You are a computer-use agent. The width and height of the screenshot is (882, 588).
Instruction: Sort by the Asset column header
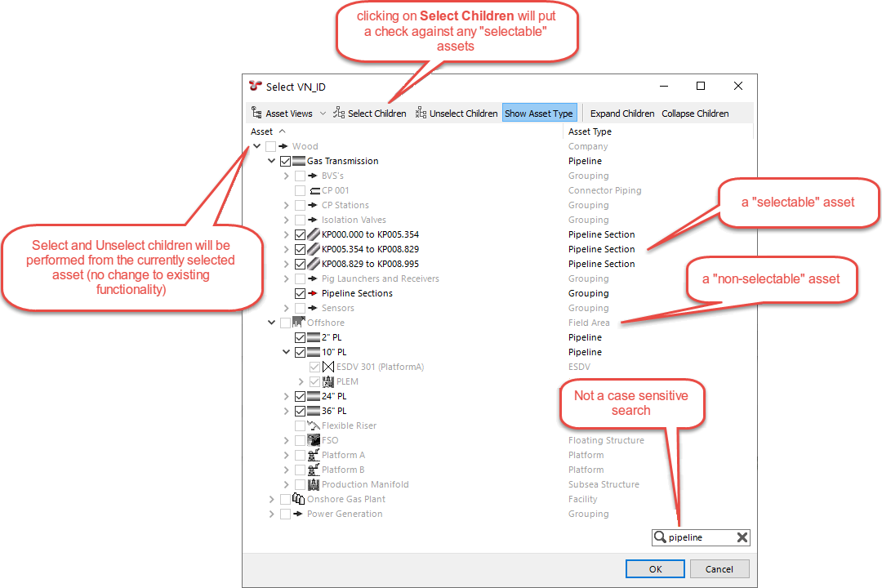262,131
